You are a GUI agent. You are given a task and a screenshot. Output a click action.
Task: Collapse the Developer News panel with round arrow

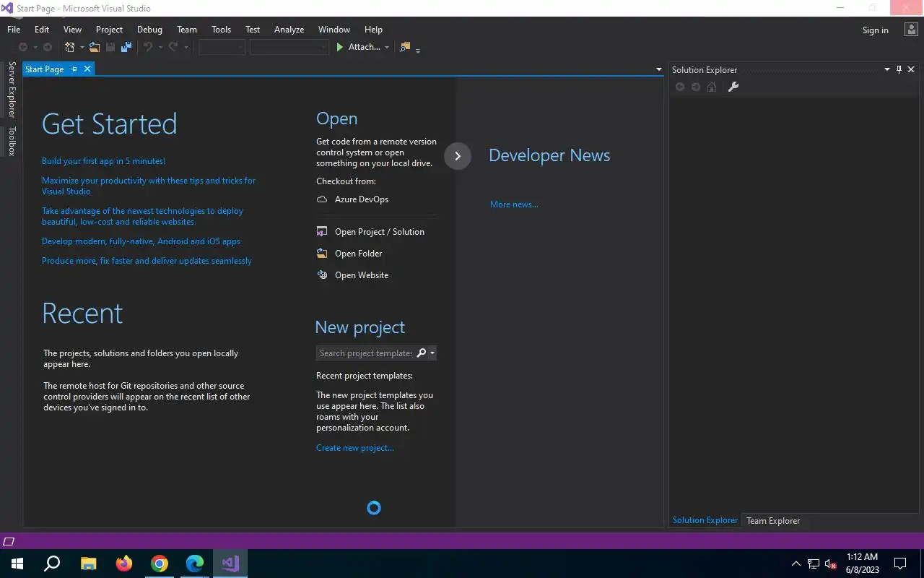[458, 156]
